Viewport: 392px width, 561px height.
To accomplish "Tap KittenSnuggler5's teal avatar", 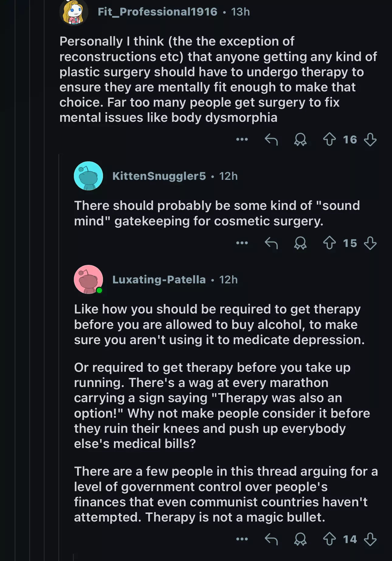I will point(88,176).
